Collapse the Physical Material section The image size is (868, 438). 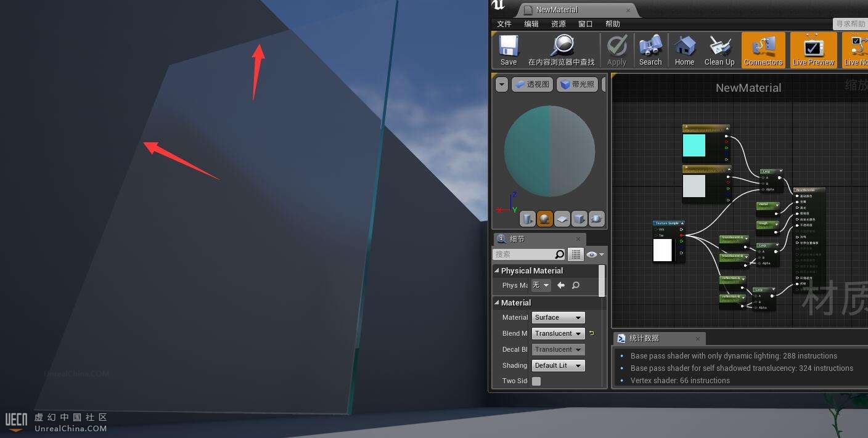click(497, 270)
